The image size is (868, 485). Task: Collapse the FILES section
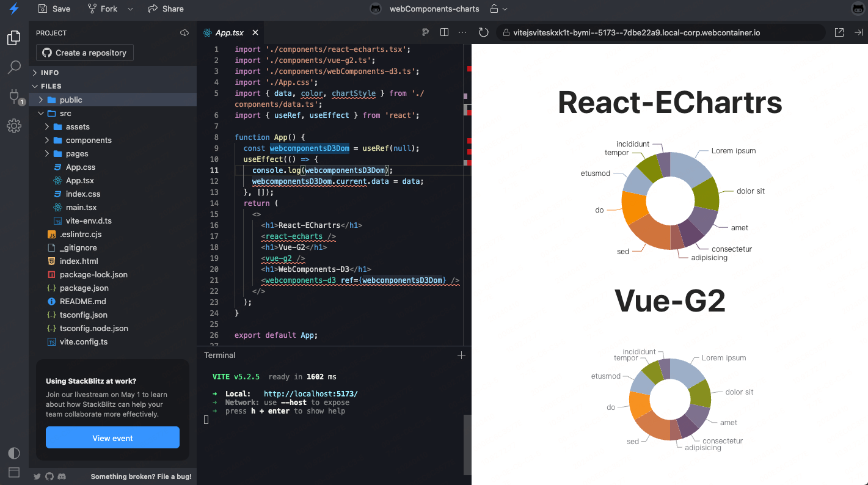[x=112, y=86]
